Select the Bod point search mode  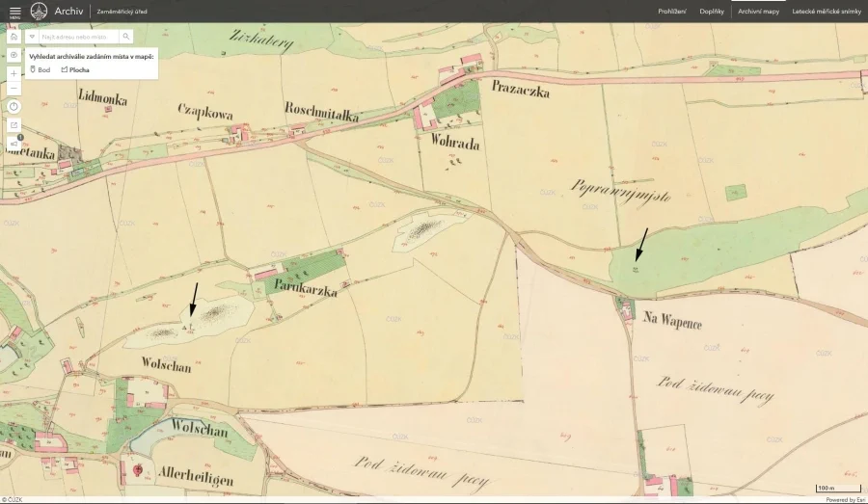(x=41, y=69)
